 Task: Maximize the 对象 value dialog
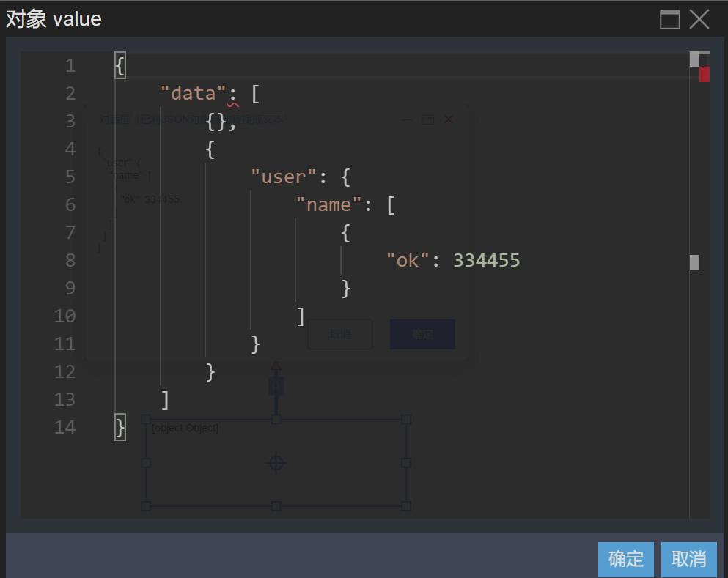(670, 20)
